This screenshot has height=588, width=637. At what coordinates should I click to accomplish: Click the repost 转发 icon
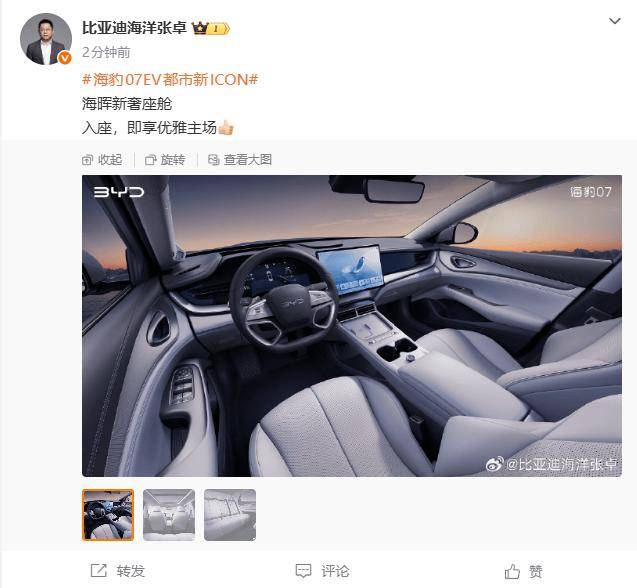tap(99, 571)
